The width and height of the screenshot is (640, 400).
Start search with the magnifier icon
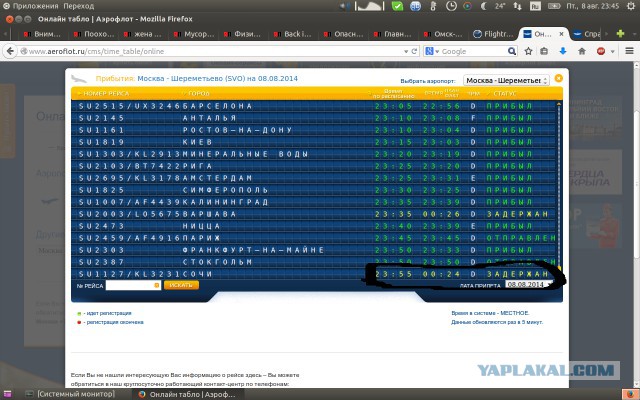[x=511, y=51]
